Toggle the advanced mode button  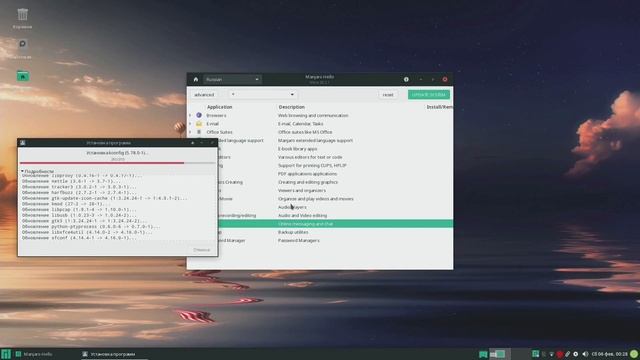click(x=204, y=95)
